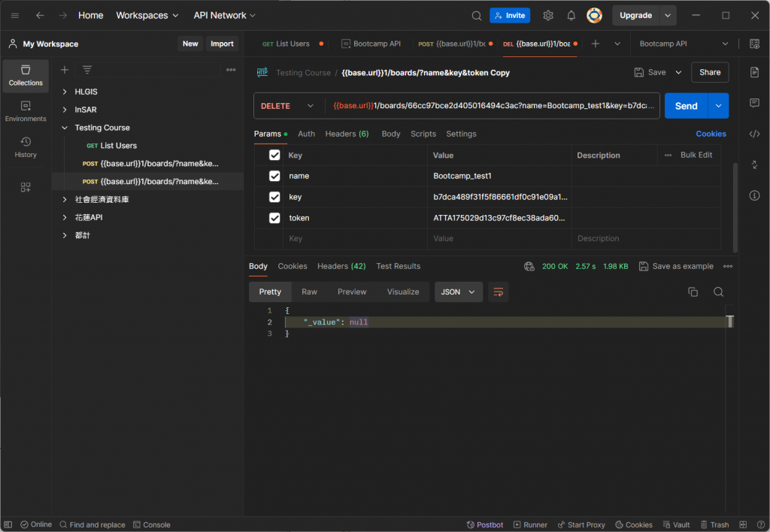Open the hamburger menu icon
The height and width of the screenshot is (532, 770).
click(x=15, y=16)
